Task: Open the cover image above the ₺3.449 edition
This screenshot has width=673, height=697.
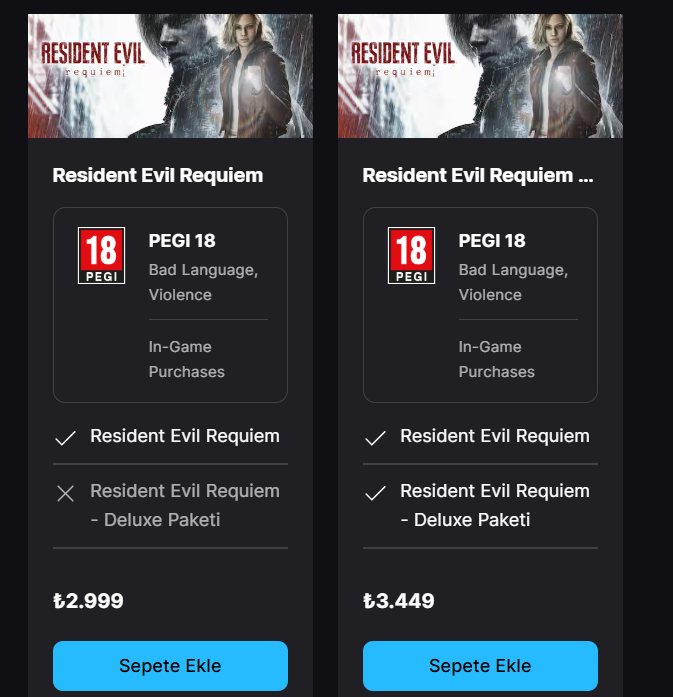Action: (x=480, y=76)
